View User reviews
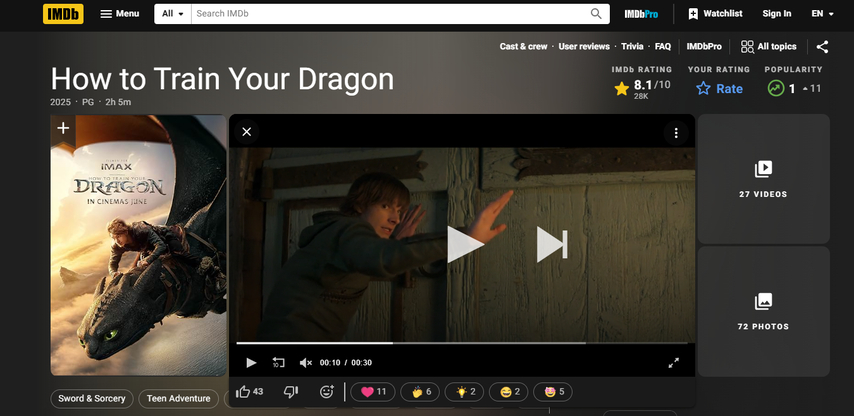This screenshot has height=416, width=854. coord(584,46)
